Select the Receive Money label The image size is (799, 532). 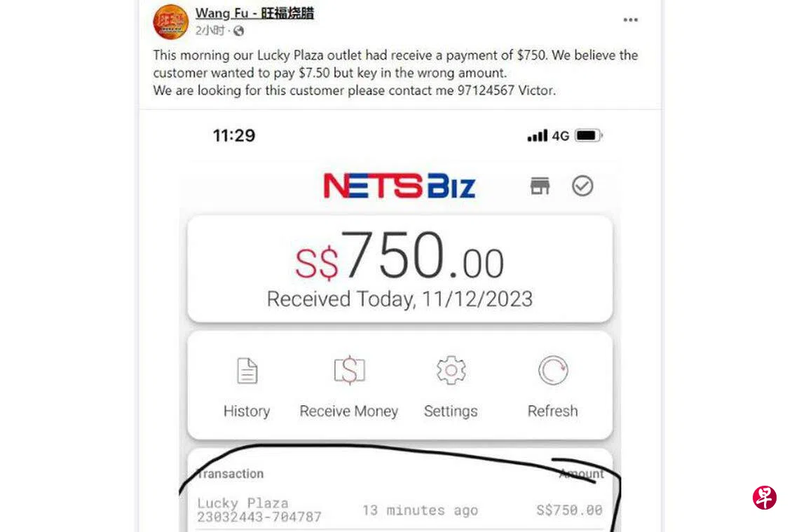pyautogui.click(x=349, y=411)
